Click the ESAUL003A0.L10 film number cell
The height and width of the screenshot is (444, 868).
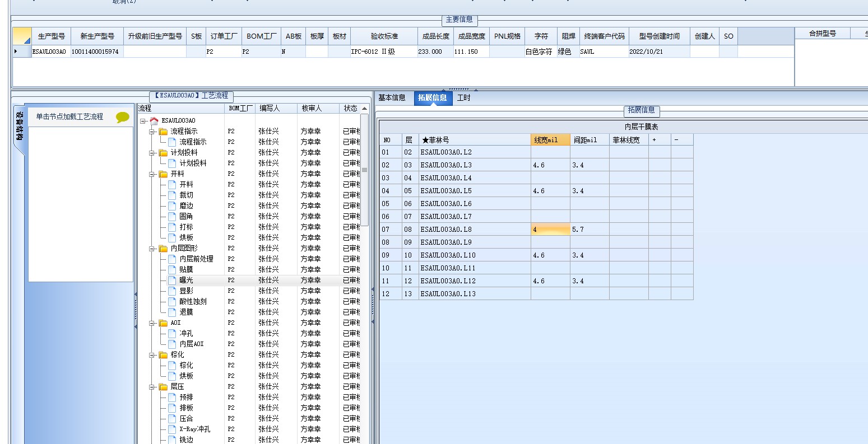click(475, 255)
